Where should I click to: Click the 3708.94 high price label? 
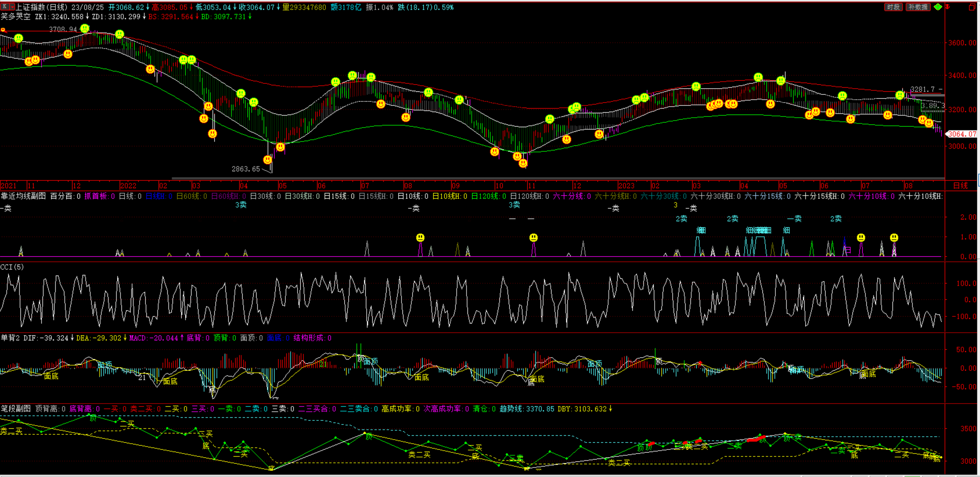pos(63,29)
